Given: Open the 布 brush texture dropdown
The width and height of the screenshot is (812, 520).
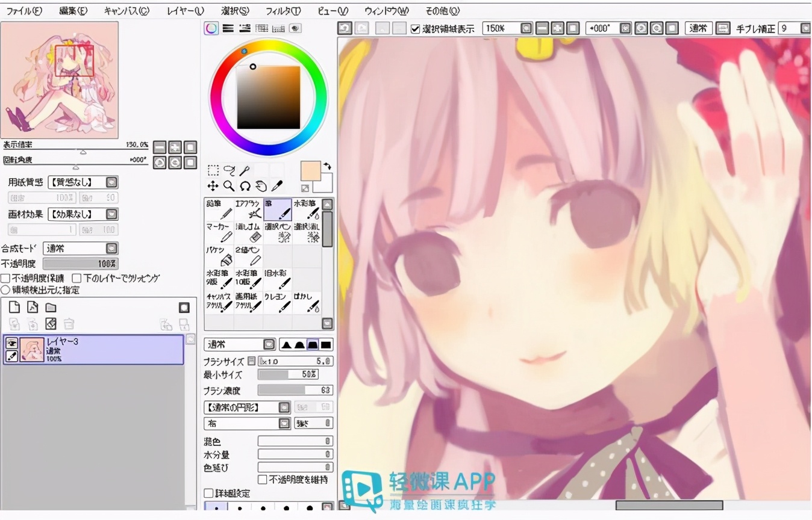Looking at the screenshot, I should 248,423.
